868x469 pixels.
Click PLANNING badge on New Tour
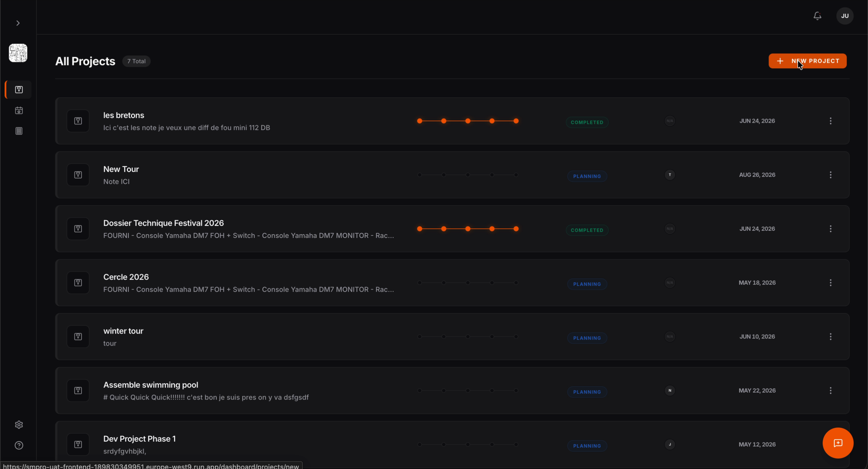(587, 176)
